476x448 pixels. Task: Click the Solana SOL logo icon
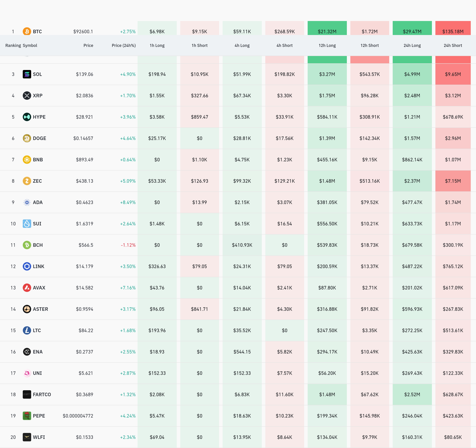tap(27, 74)
